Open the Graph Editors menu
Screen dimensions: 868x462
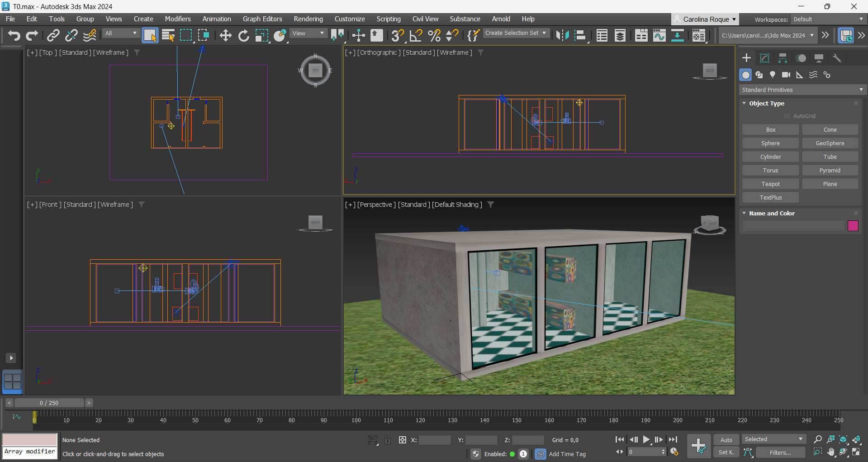tap(262, 19)
